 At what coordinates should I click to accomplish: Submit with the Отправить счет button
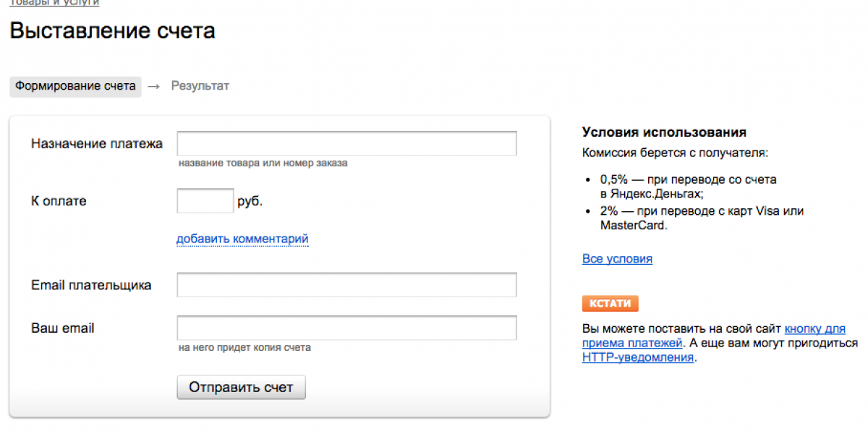click(242, 387)
